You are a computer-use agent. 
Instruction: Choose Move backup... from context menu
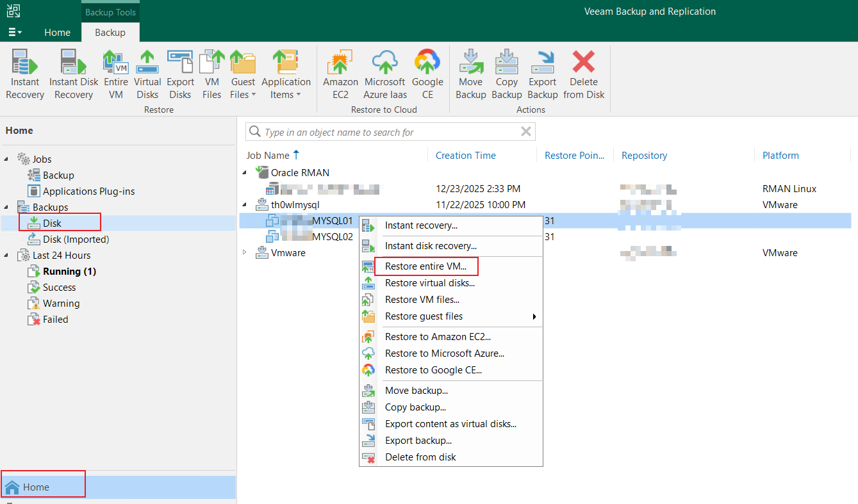tap(451, 391)
